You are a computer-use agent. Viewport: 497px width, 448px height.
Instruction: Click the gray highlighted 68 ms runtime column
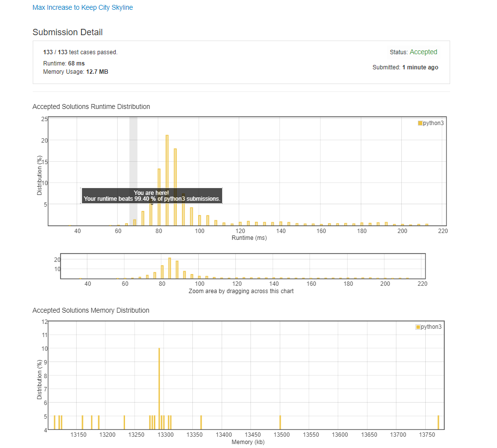(x=133, y=171)
